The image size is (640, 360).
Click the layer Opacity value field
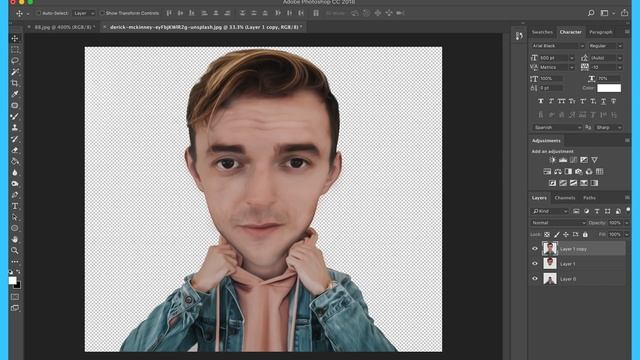click(615, 223)
